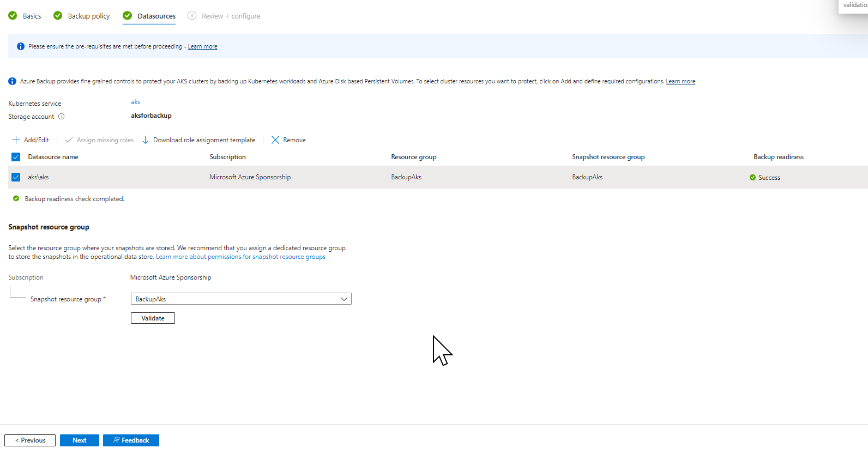The width and height of the screenshot is (868, 454).
Task: Click the step 4 circle icon
Action: point(192,16)
